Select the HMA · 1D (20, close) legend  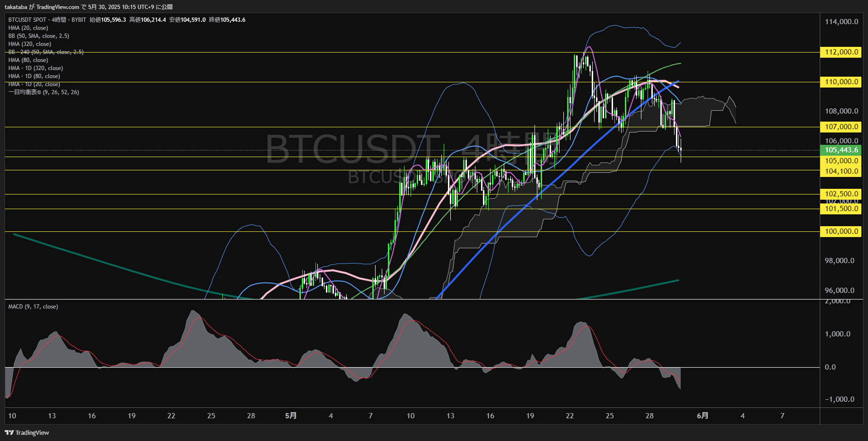[34, 84]
